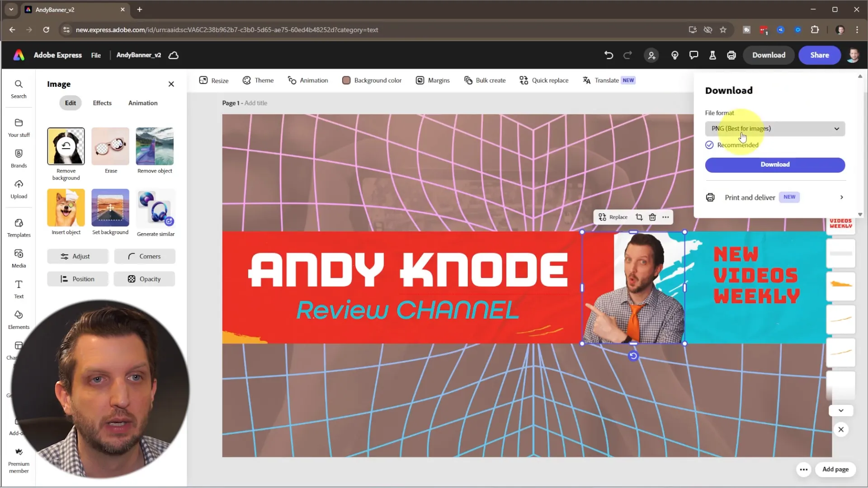Select Remove object thumbnail
868x488 pixels.
tap(155, 146)
